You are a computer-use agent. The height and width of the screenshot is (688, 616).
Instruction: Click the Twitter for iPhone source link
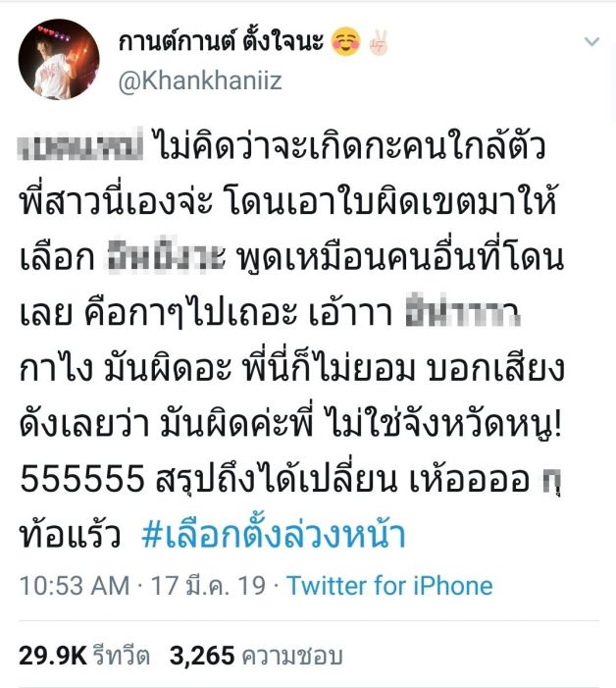tap(389, 585)
